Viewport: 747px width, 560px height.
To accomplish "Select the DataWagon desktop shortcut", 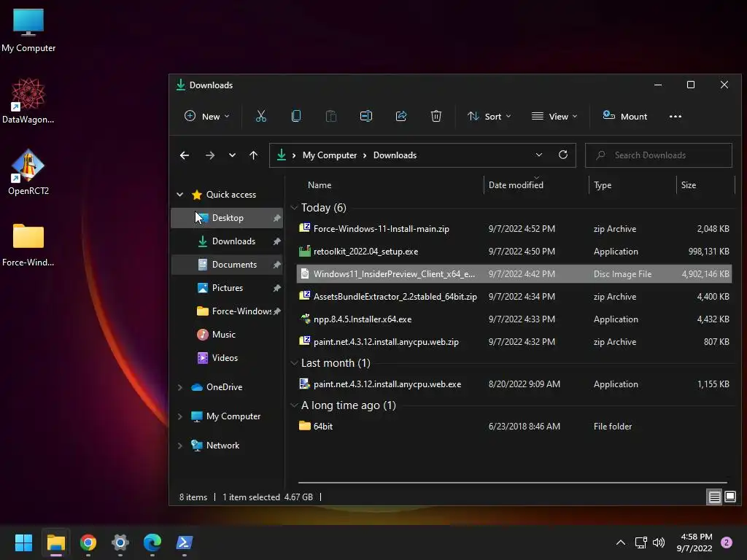I will tap(28, 101).
